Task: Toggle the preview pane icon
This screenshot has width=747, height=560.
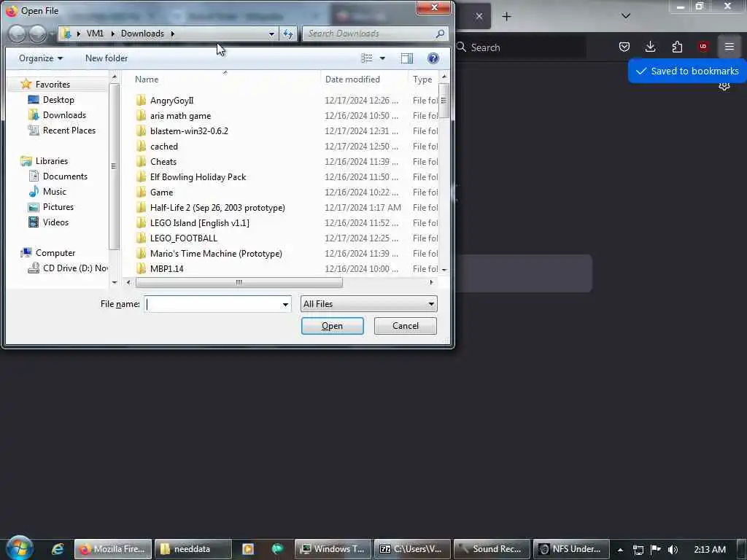Action: (407, 58)
